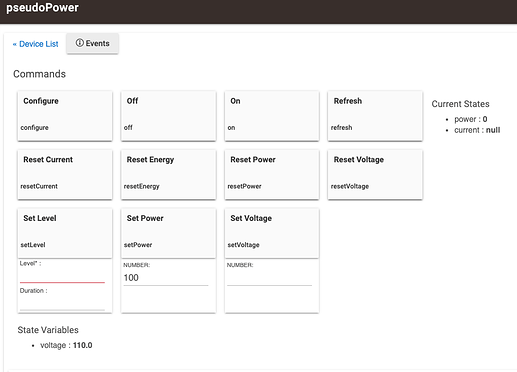Execute the Set Level command
Viewport: 517px width, 372px height.
point(65,233)
